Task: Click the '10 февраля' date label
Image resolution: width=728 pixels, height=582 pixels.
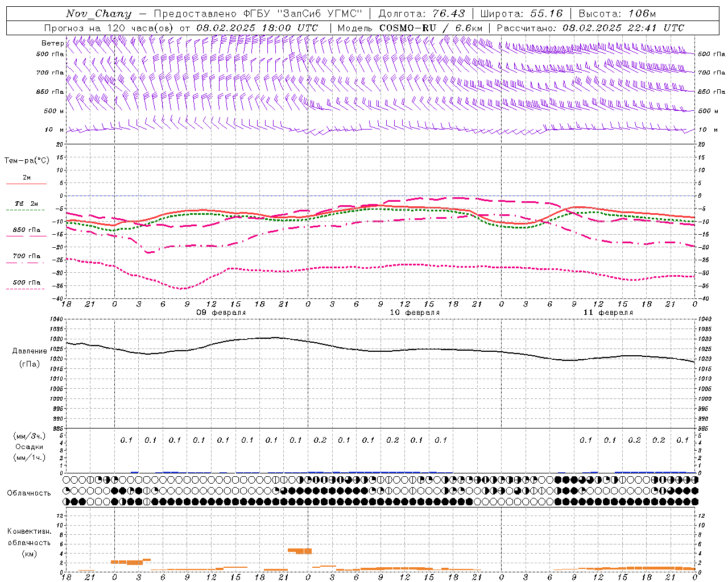Action: [415, 313]
